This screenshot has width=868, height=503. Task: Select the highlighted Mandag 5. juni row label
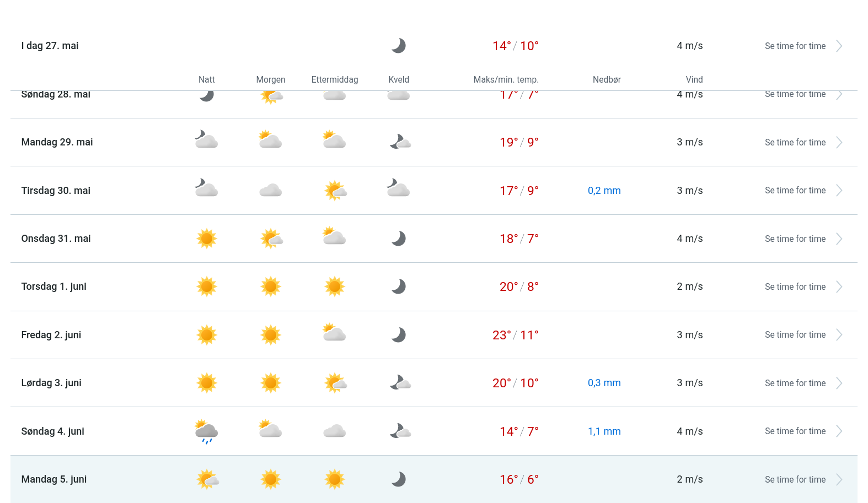(x=54, y=479)
